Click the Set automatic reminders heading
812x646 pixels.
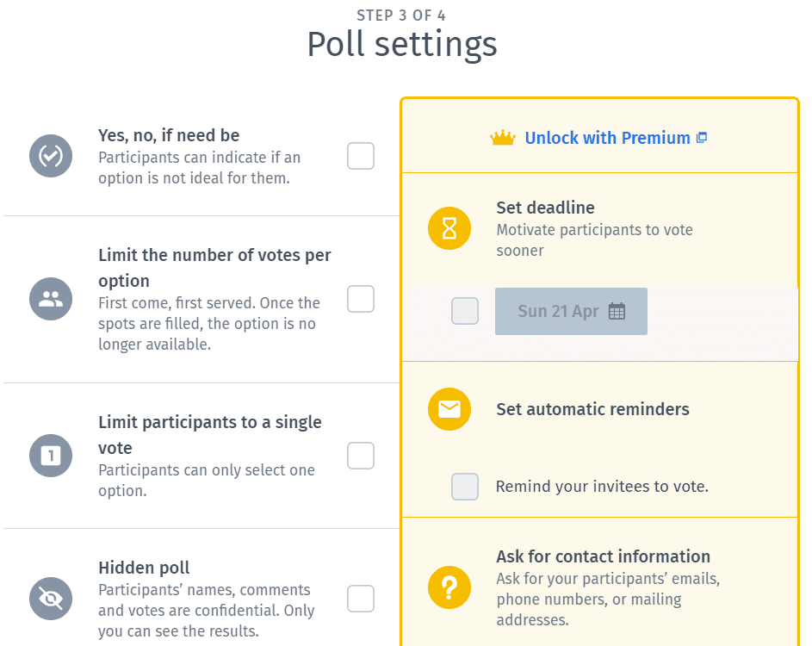[592, 409]
